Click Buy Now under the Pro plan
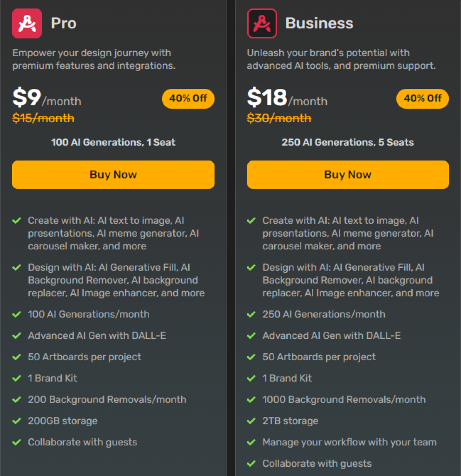 tap(113, 175)
